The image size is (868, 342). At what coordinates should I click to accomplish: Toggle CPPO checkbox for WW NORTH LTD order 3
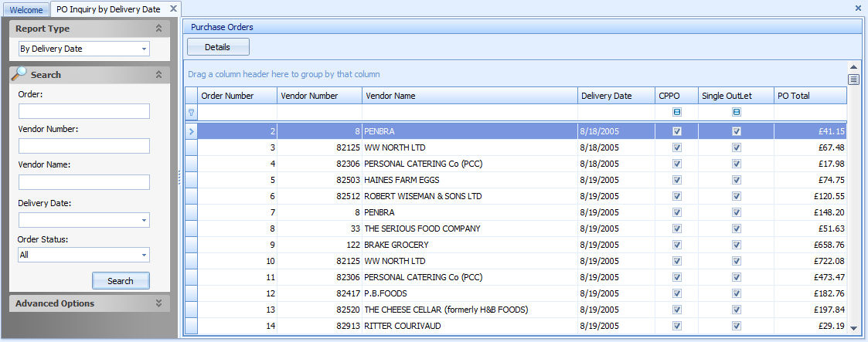click(676, 147)
